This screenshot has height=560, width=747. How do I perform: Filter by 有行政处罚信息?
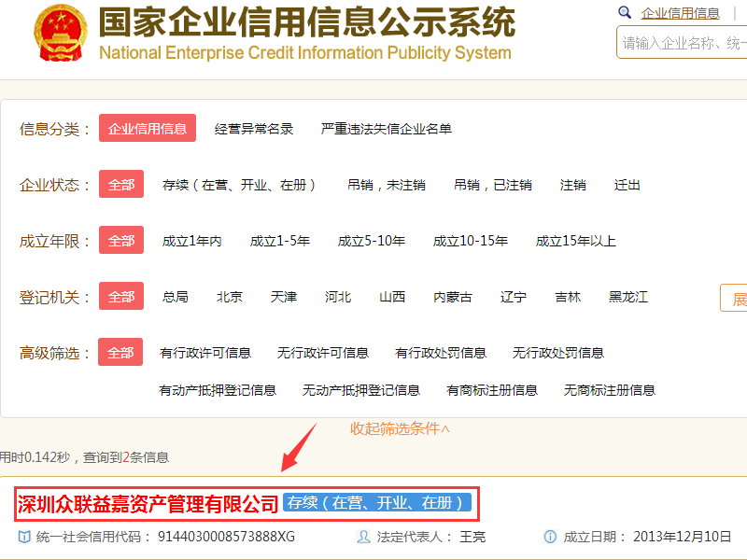[x=441, y=353]
